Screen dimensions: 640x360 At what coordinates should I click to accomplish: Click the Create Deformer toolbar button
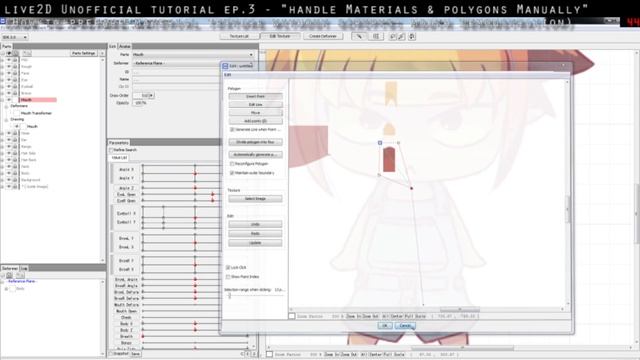[322, 36]
